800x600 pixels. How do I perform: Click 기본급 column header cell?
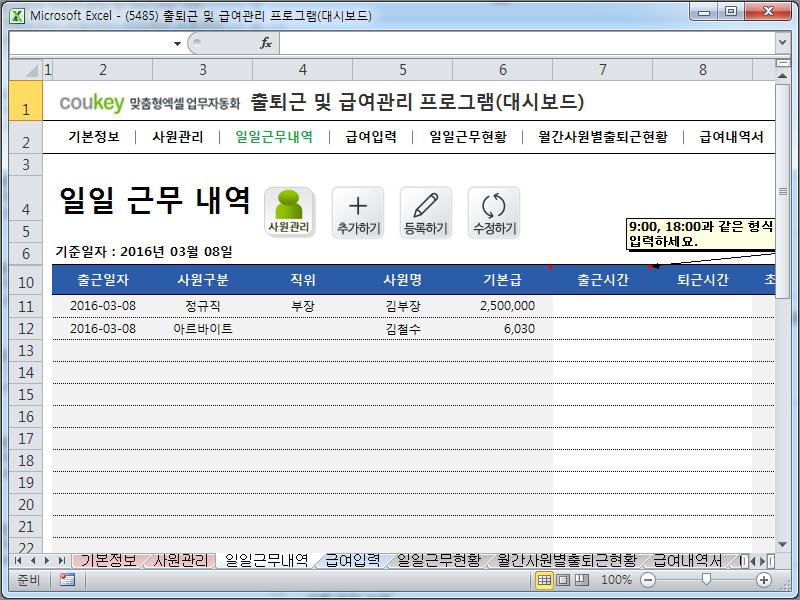point(503,280)
